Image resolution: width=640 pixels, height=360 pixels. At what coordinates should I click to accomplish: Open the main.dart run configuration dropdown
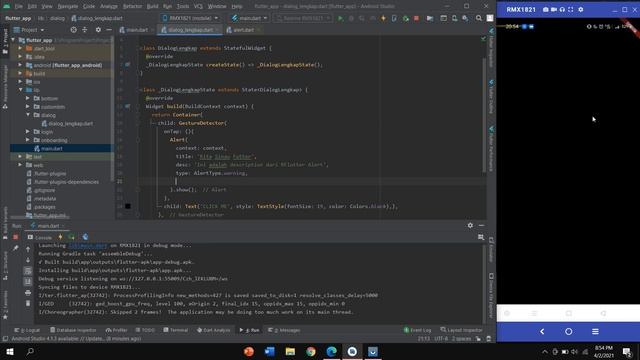tap(249, 18)
